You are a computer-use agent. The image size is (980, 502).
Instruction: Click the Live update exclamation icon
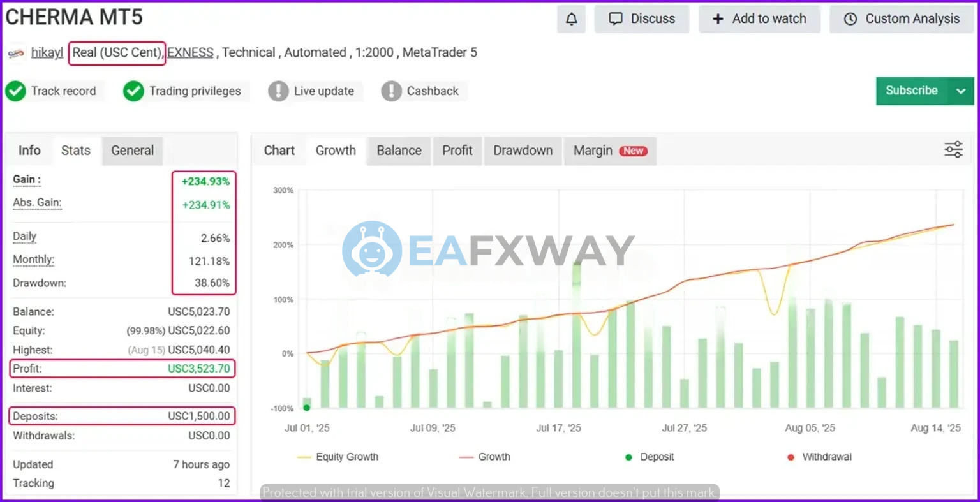click(x=278, y=91)
